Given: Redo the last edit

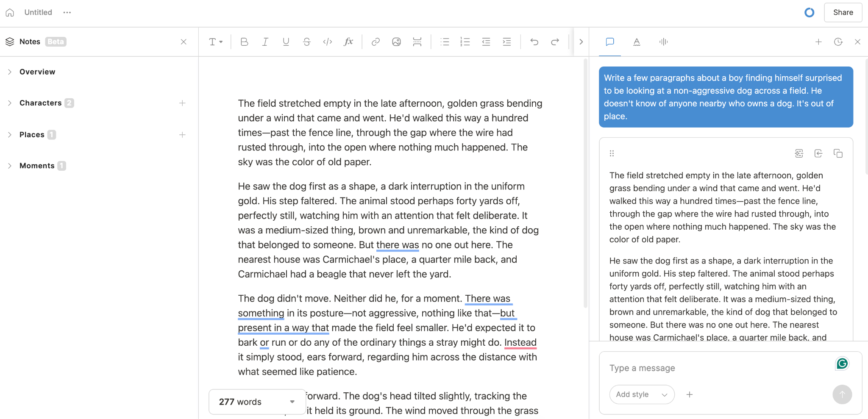Looking at the screenshot, I should click(555, 42).
